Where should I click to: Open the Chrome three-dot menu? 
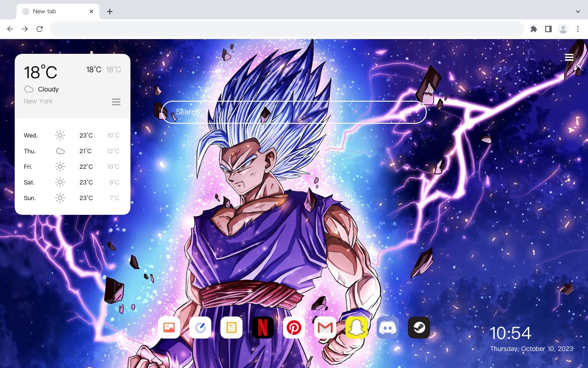[x=578, y=29]
